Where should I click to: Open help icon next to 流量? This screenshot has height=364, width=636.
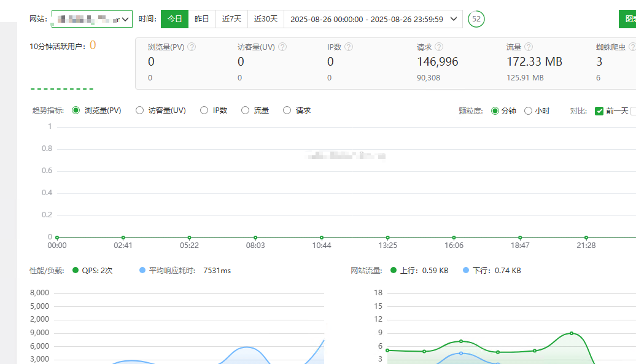pyautogui.click(x=529, y=47)
